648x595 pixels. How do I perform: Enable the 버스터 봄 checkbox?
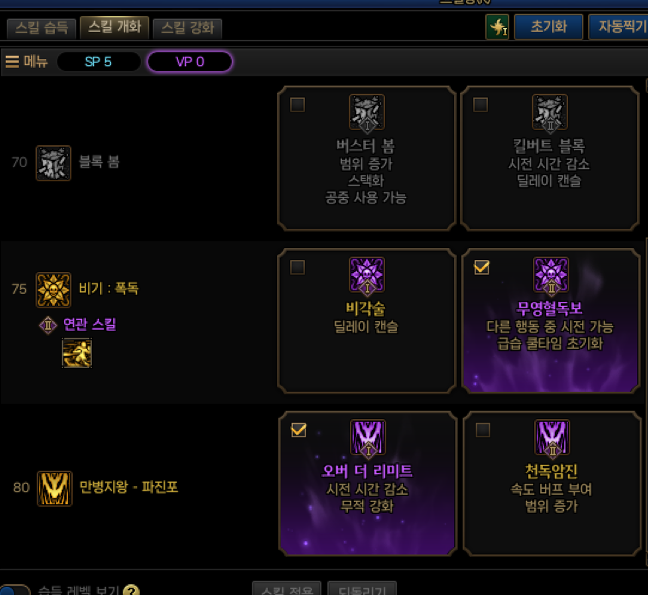click(x=298, y=105)
